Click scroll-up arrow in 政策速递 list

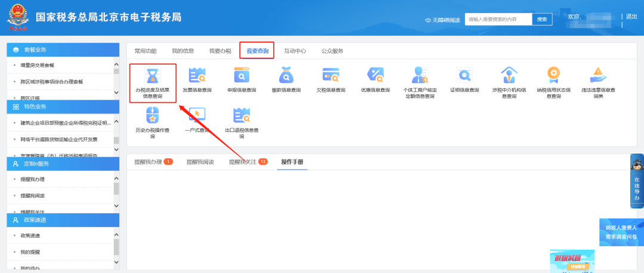(116, 235)
